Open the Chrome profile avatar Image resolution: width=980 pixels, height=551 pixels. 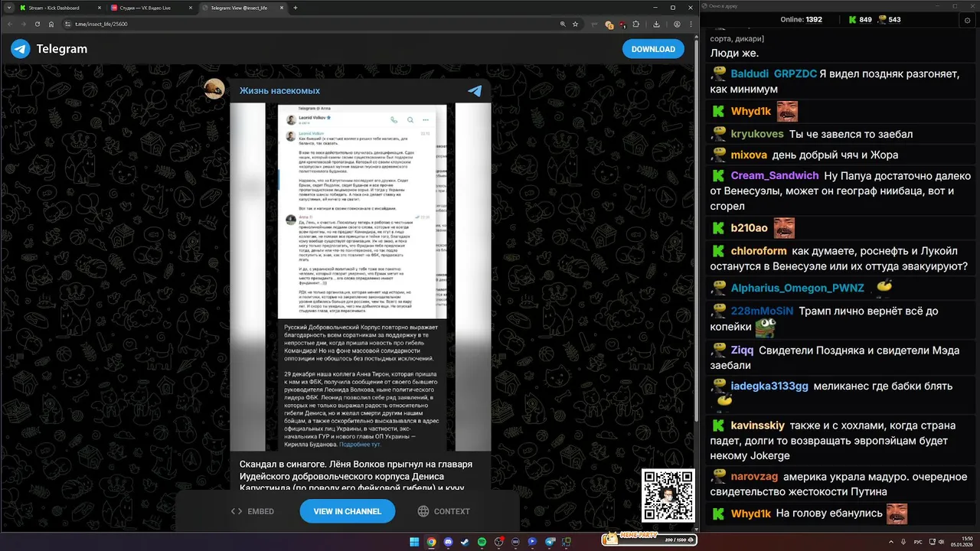[x=677, y=24]
